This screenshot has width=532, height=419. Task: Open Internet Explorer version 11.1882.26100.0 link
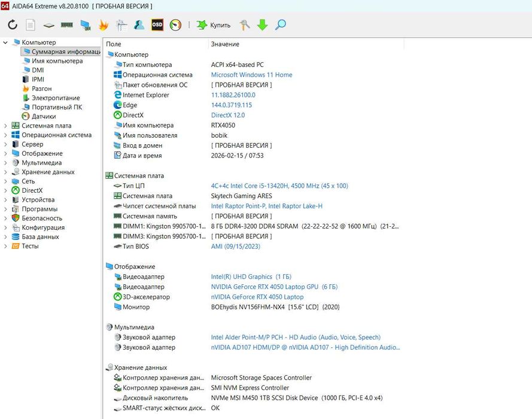click(x=233, y=95)
